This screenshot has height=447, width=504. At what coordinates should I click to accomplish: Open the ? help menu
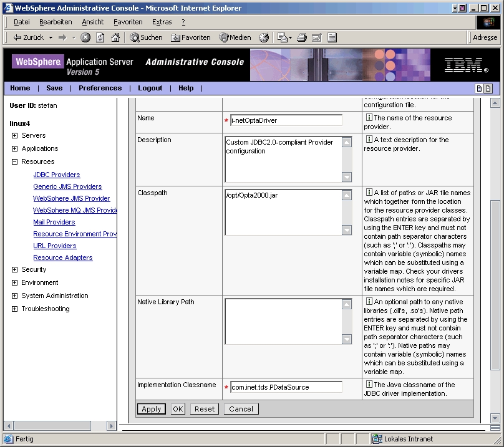pos(183,22)
